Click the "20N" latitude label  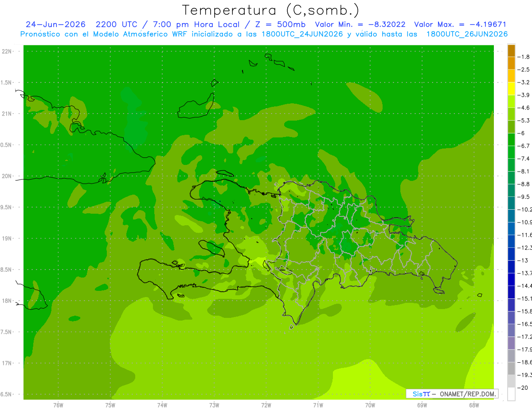(7, 176)
